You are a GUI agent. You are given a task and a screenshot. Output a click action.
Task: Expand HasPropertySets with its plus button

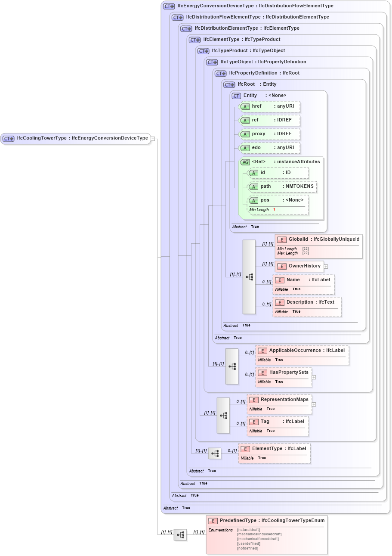click(x=314, y=378)
